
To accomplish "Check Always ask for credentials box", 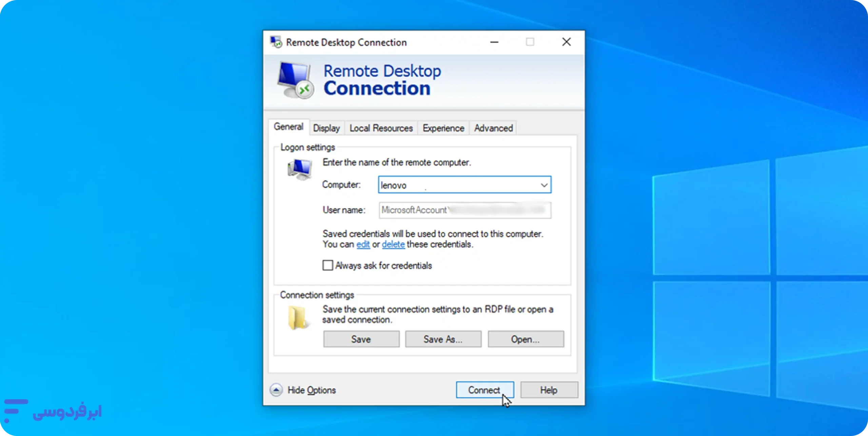I will click(x=328, y=265).
